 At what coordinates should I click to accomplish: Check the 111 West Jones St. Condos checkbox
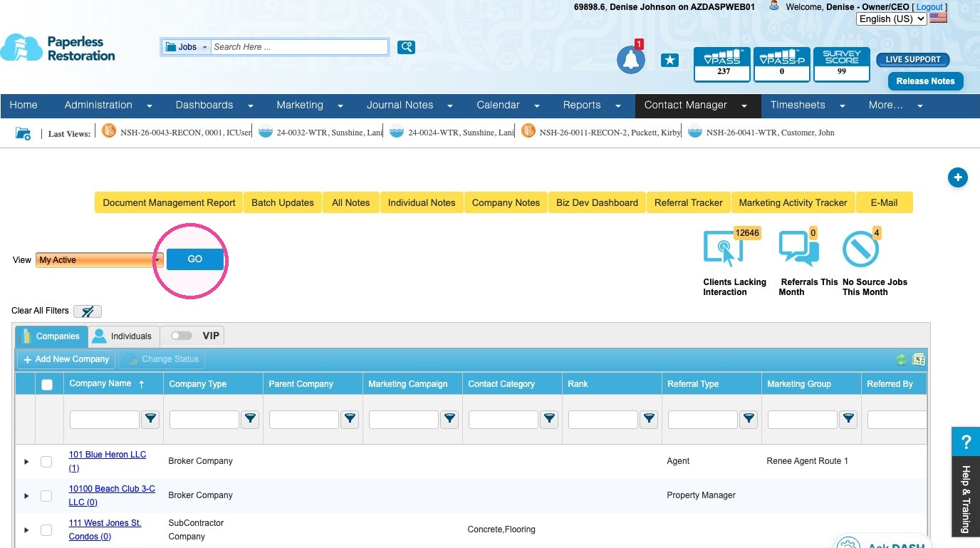(x=46, y=530)
